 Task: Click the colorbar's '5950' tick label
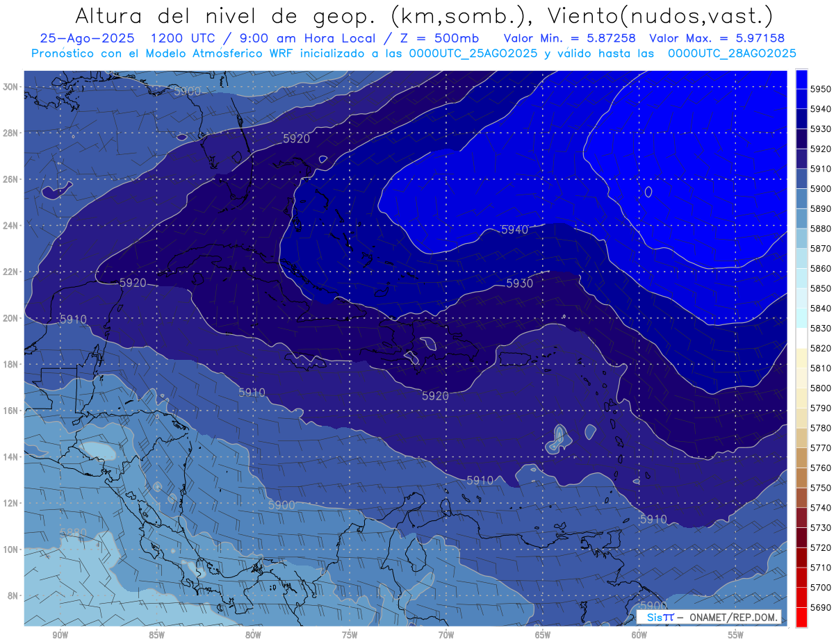tap(821, 89)
